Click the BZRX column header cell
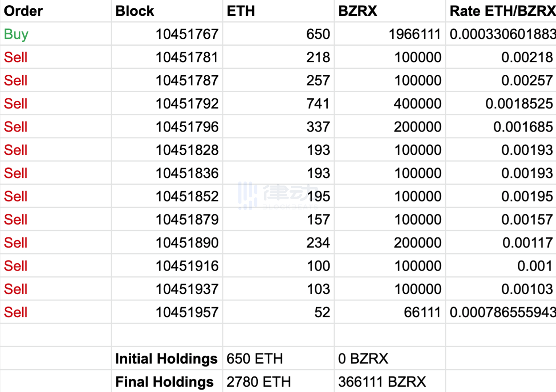 coord(357,11)
